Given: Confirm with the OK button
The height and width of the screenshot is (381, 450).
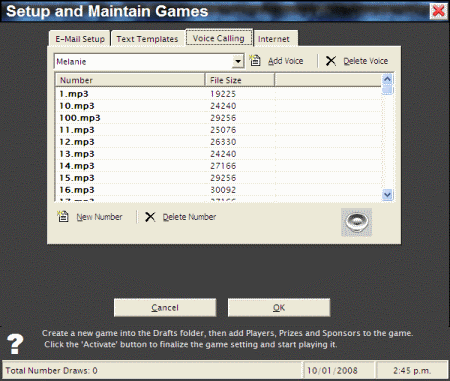Looking at the screenshot, I should (279, 307).
